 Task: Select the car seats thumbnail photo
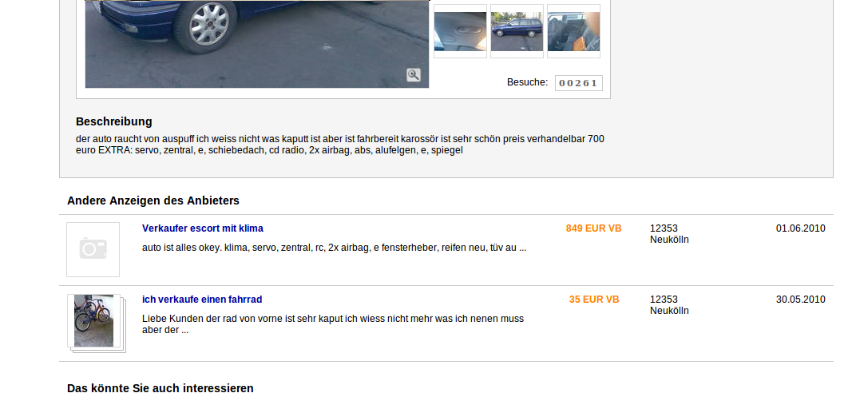(x=573, y=31)
